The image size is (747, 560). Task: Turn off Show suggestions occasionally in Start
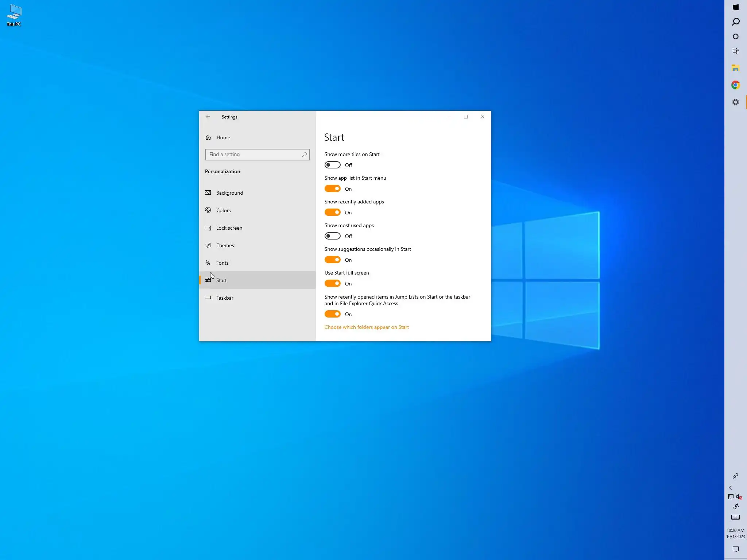pos(332,260)
